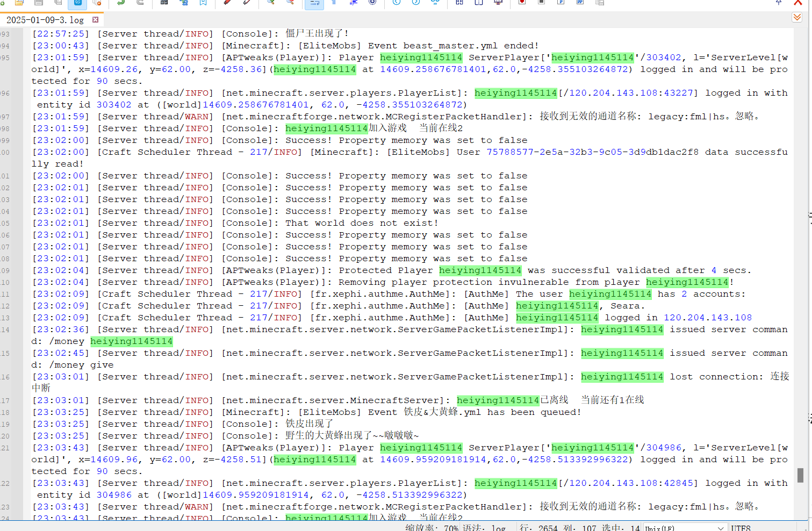Click the Undo arrow in the toolbar
This screenshot has height=531, width=812.
click(x=121, y=3)
